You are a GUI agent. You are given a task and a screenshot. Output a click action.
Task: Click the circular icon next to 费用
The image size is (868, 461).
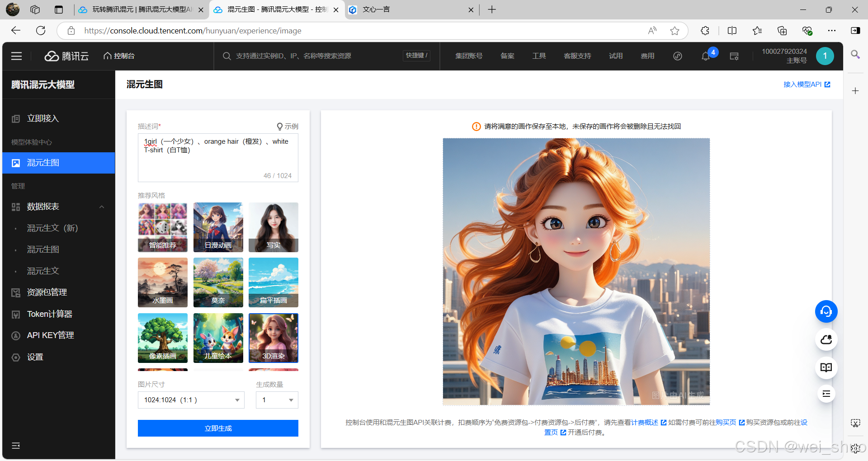point(677,56)
